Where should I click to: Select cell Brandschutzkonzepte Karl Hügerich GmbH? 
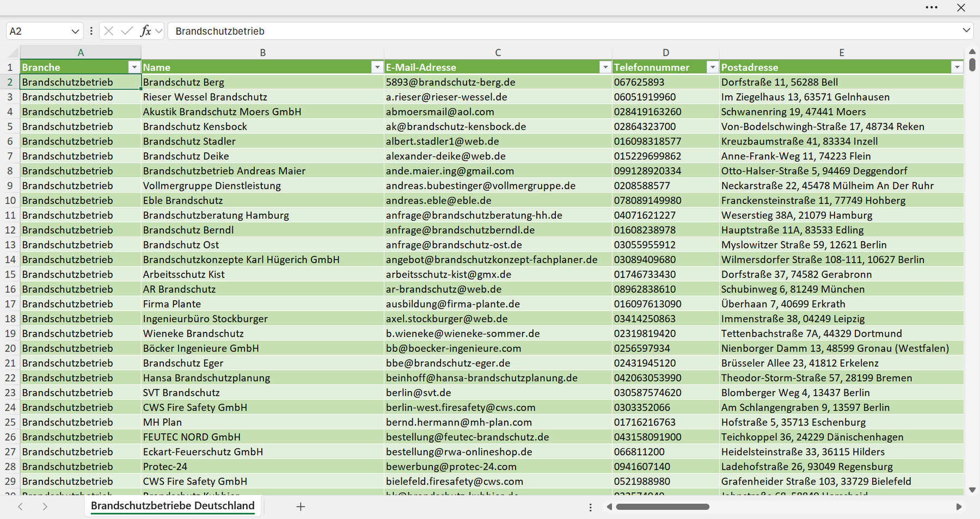pyautogui.click(x=262, y=259)
